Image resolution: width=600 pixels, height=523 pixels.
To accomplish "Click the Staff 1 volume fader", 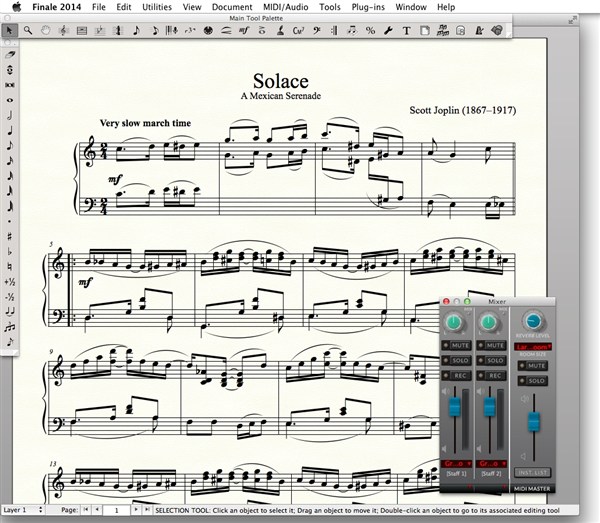I will (455, 407).
